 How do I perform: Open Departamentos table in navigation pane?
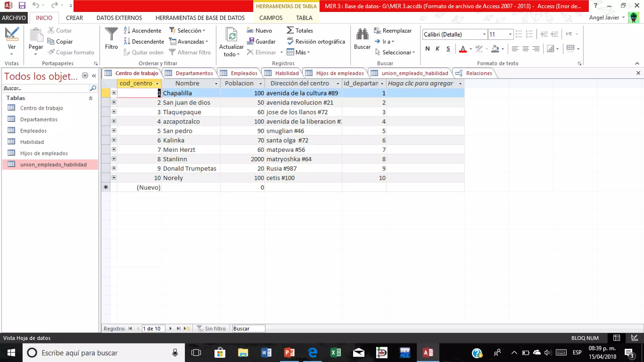tap(39, 119)
